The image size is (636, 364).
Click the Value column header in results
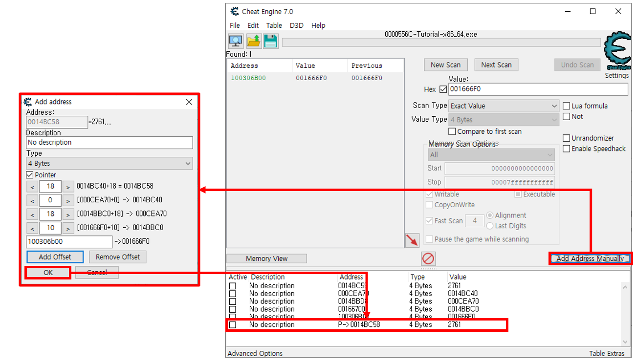pos(320,65)
